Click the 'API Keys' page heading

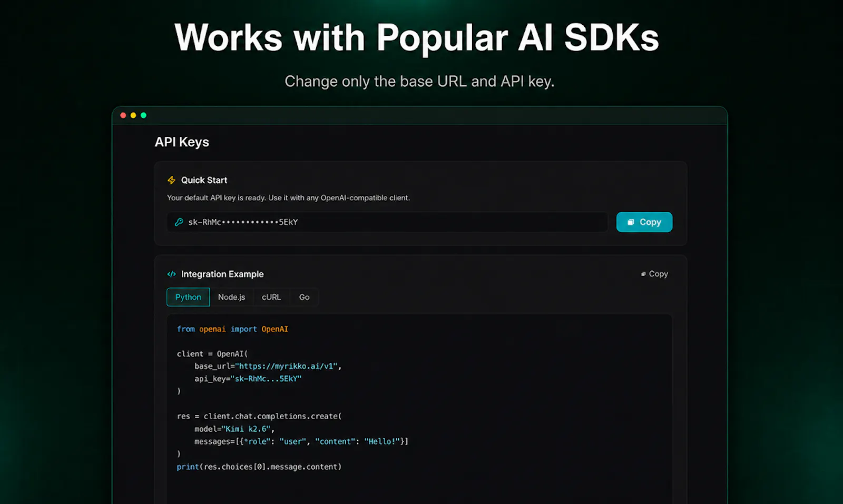[182, 142]
